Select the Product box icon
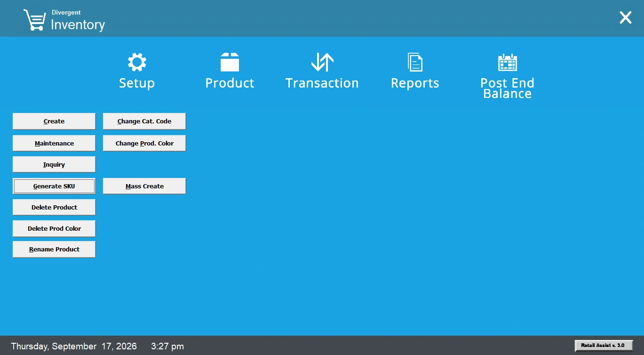This screenshot has height=355, width=644. (230, 62)
